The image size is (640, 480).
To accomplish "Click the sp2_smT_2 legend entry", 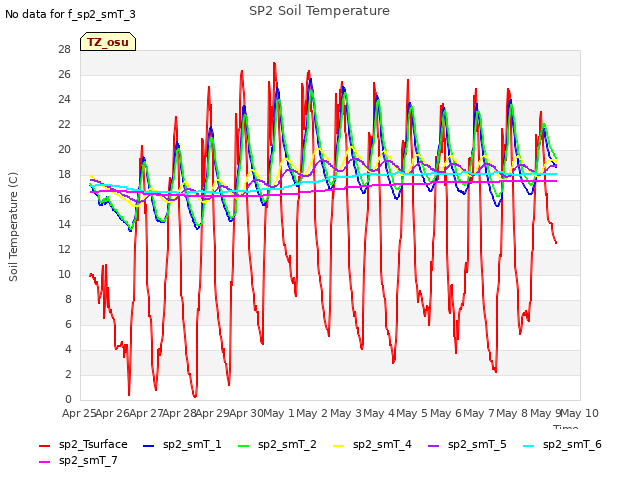I will point(277,444).
